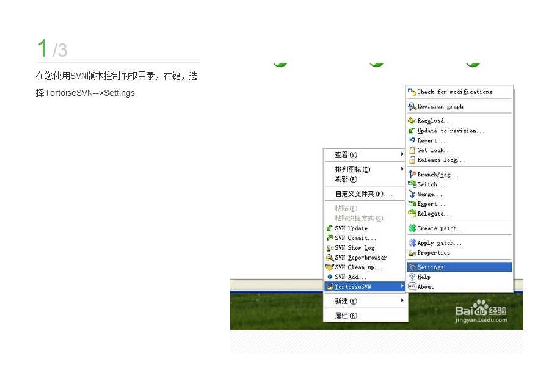Click the Get lock padlock icon
The height and width of the screenshot is (392, 560).
412,150
